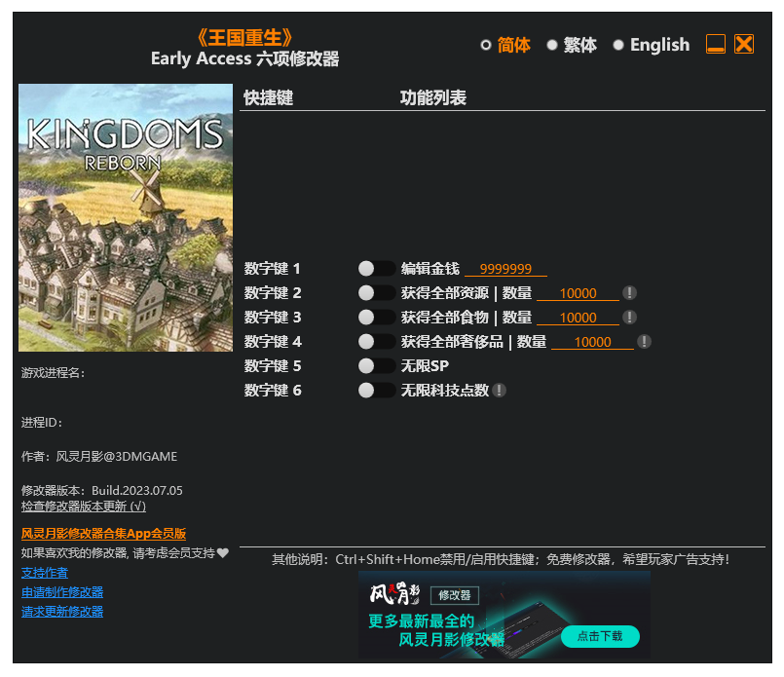Click 请求更新修改器 link

click(62, 612)
